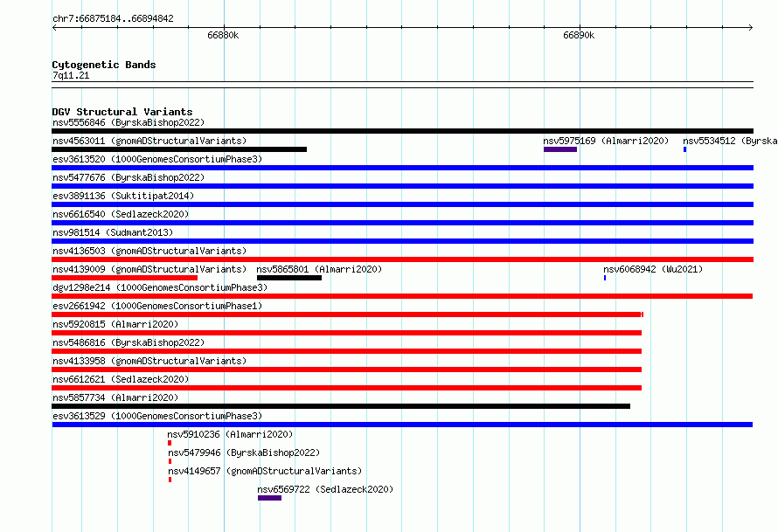Click the DGV Structural Variants track title
The width and height of the screenshot is (778, 532).
tap(122, 112)
